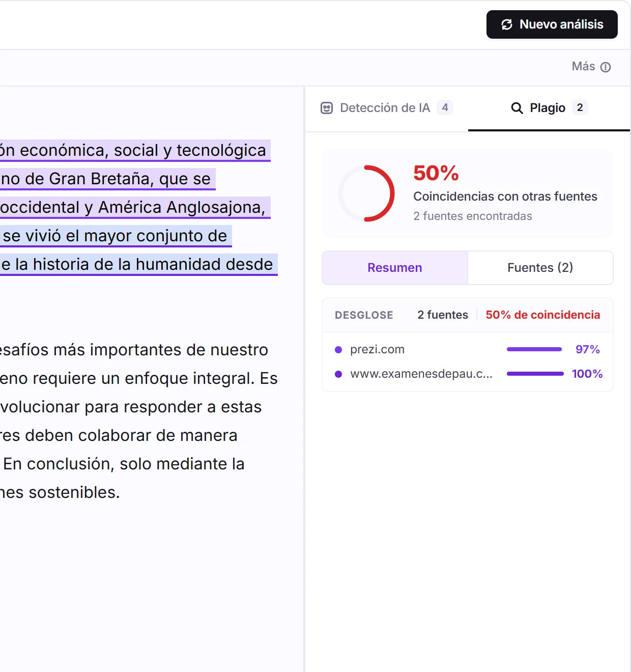Click the prezi.com match progress bar

(x=534, y=349)
